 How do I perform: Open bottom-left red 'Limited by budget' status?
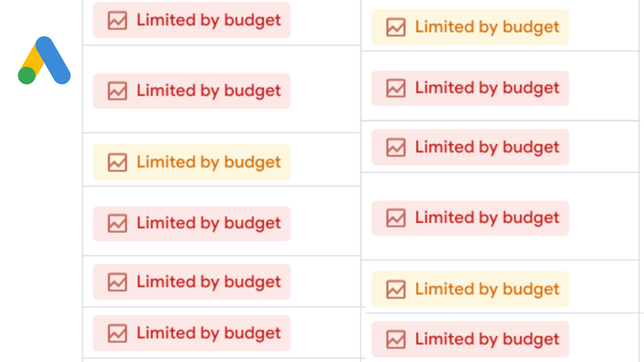(x=209, y=333)
